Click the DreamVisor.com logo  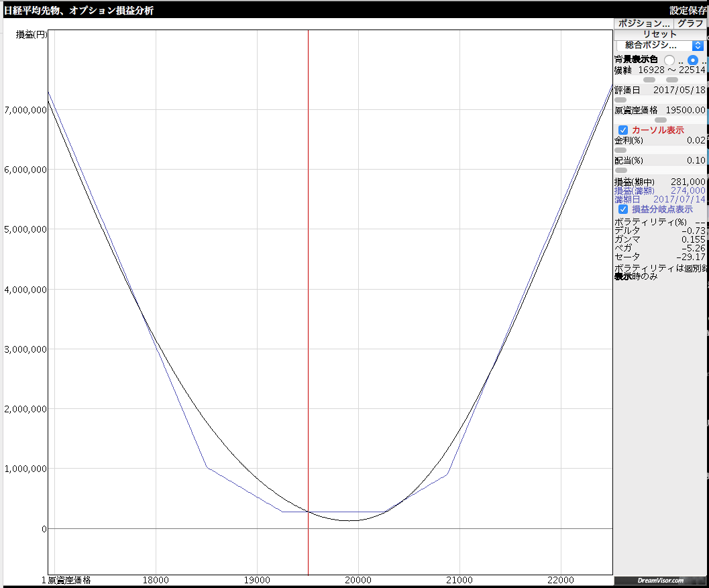(x=661, y=580)
